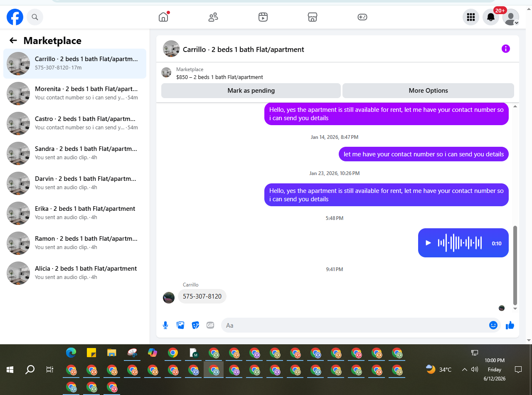Viewport: 532px width, 395px height.
Task: Open the Windows notification center
Action: point(518,369)
